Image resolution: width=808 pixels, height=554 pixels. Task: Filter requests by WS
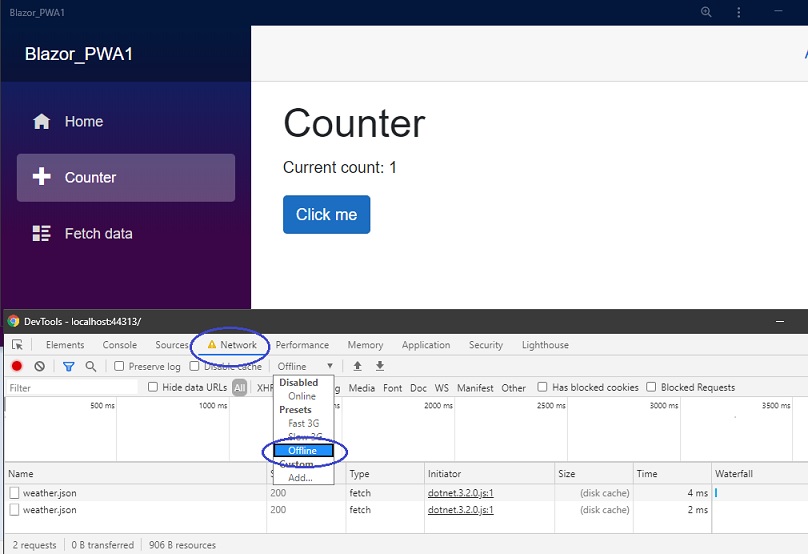click(442, 388)
